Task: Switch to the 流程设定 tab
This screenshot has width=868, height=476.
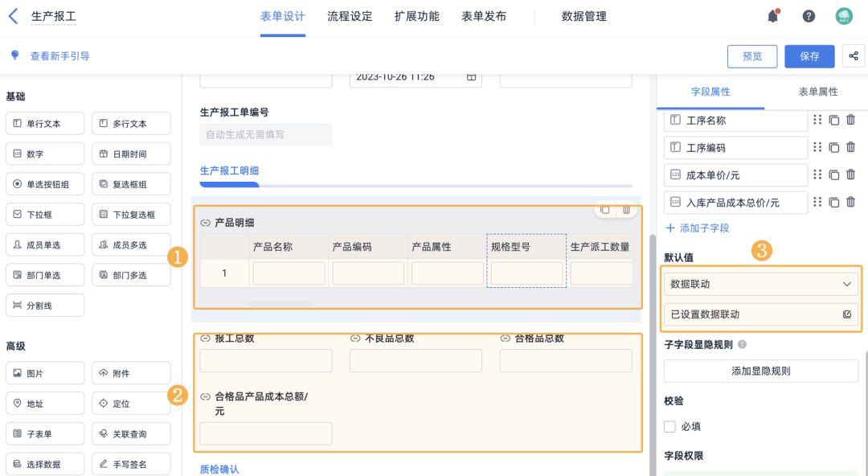Action: (x=350, y=17)
